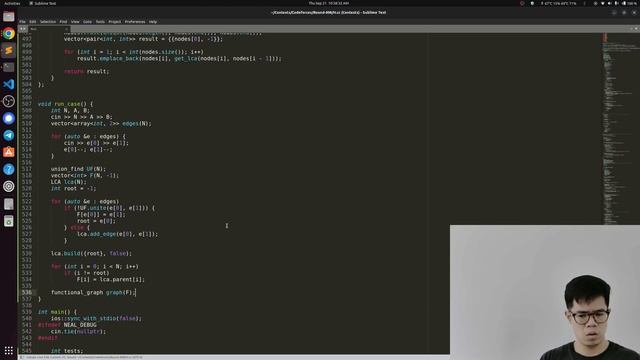The width and height of the screenshot is (640, 360).
Task: Open the Find menu
Action: point(63,22)
